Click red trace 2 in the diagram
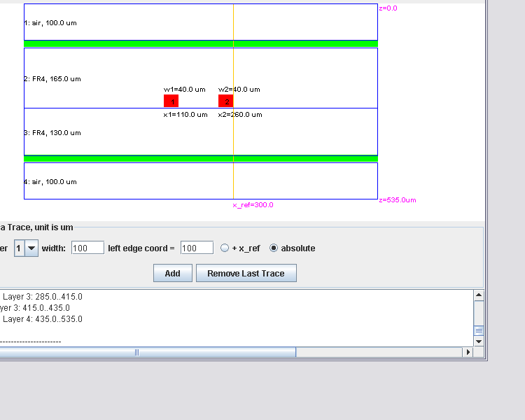This screenshot has width=525, height=420. tap(225, 101)
